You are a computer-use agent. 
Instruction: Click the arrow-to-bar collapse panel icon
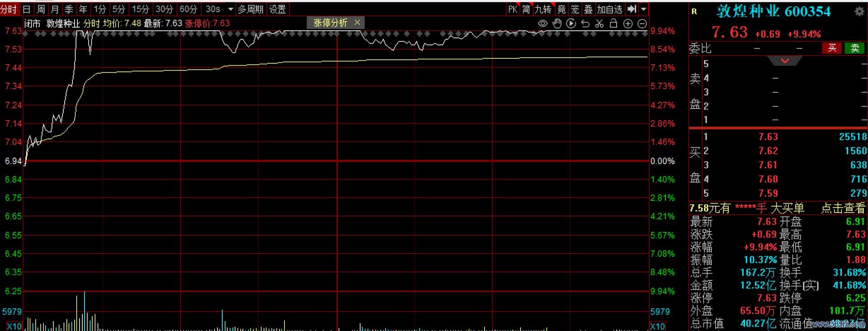pyautogui.click(x=632, y=9)
